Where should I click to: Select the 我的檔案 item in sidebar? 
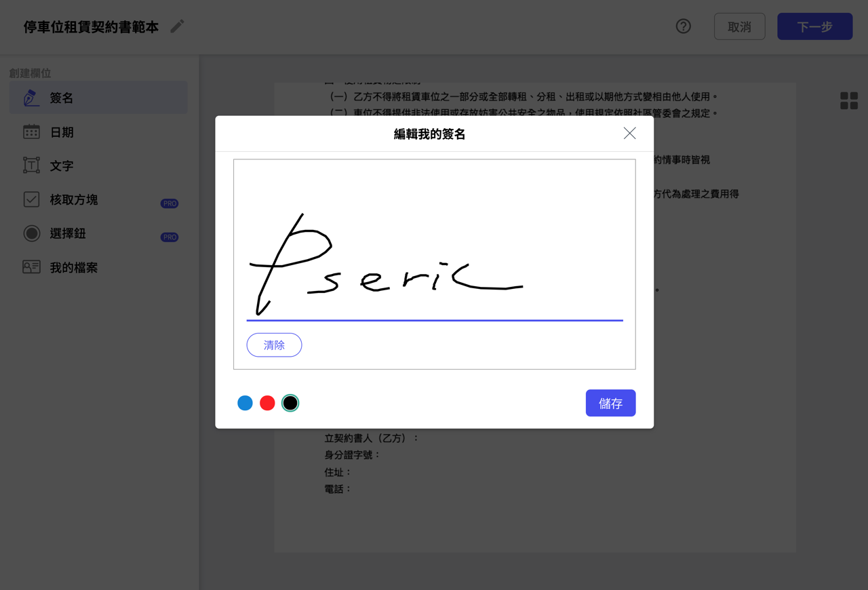pos(98,267)
